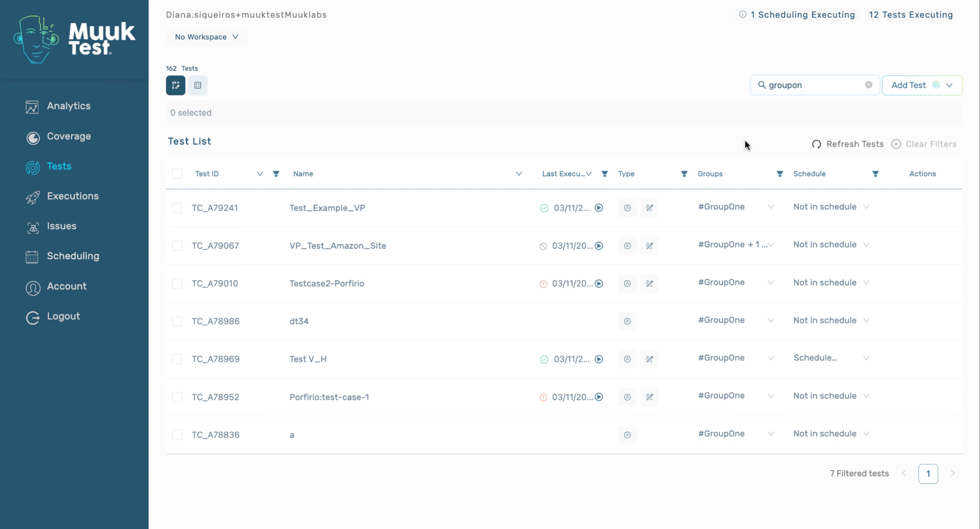Click Refresh Tests
This screenshot has width=980, height=529.
tap(848, 144)
